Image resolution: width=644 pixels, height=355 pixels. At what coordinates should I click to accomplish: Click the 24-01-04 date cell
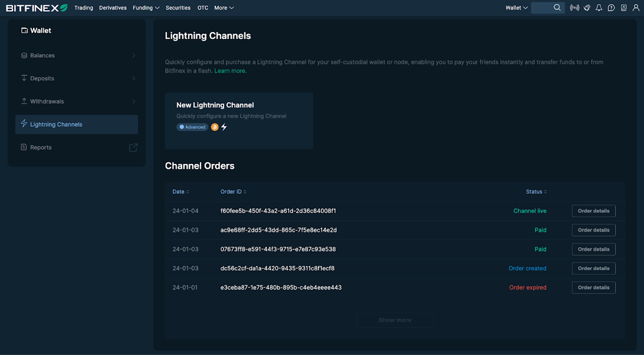(186, 211)
